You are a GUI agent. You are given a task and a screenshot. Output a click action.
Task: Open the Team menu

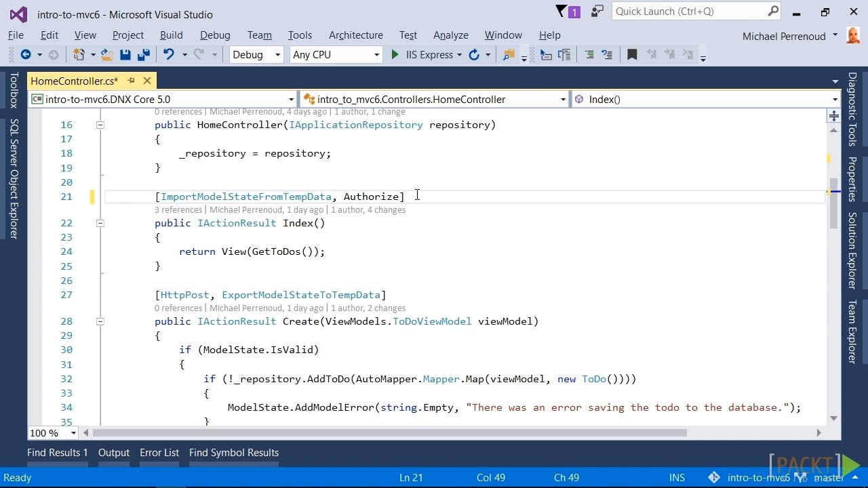(259, 35)
